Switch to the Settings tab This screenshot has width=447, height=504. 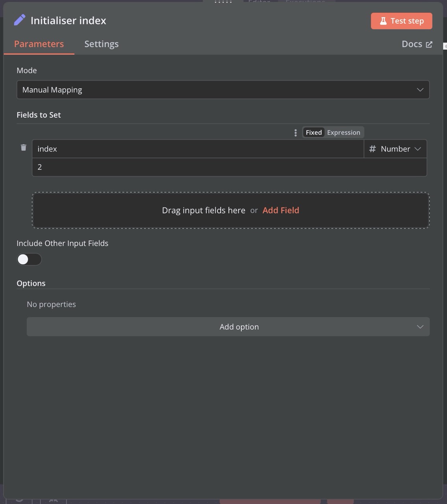[x=101, y=44]
